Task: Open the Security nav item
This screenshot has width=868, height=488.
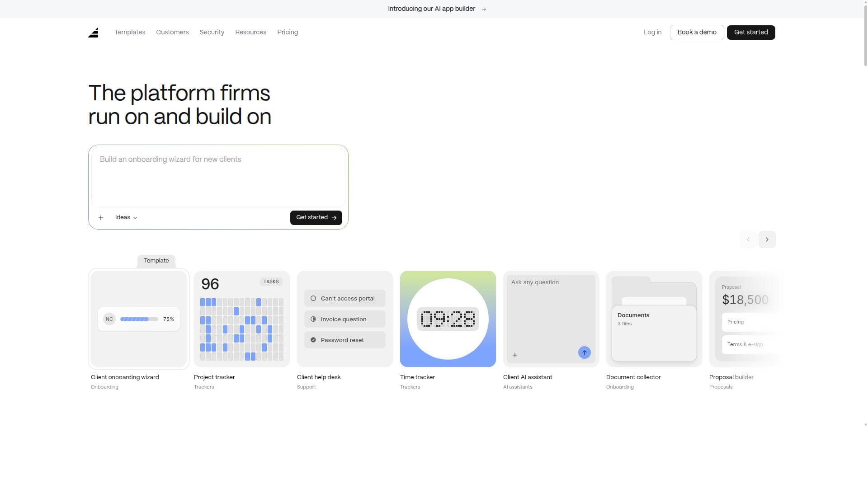Action: (212, 32)
